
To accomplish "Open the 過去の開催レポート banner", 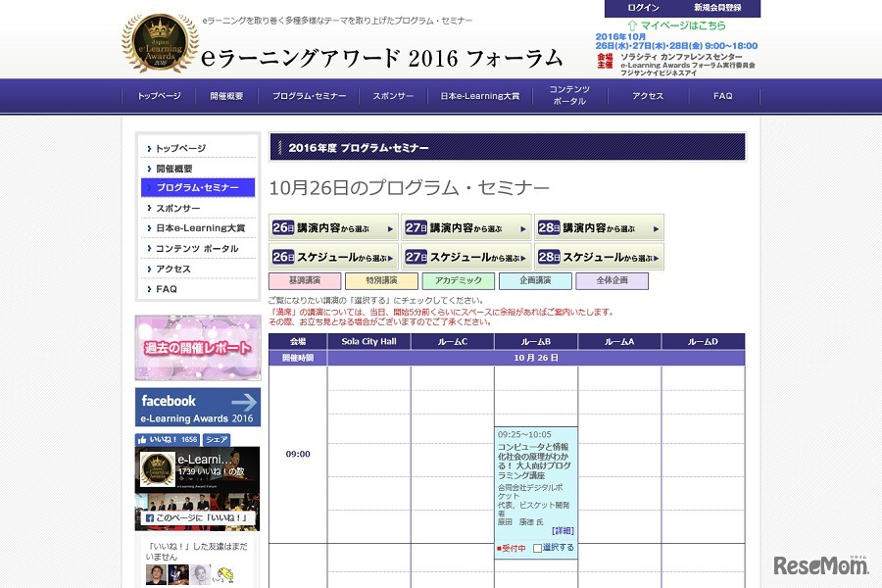I will point(196,348).
